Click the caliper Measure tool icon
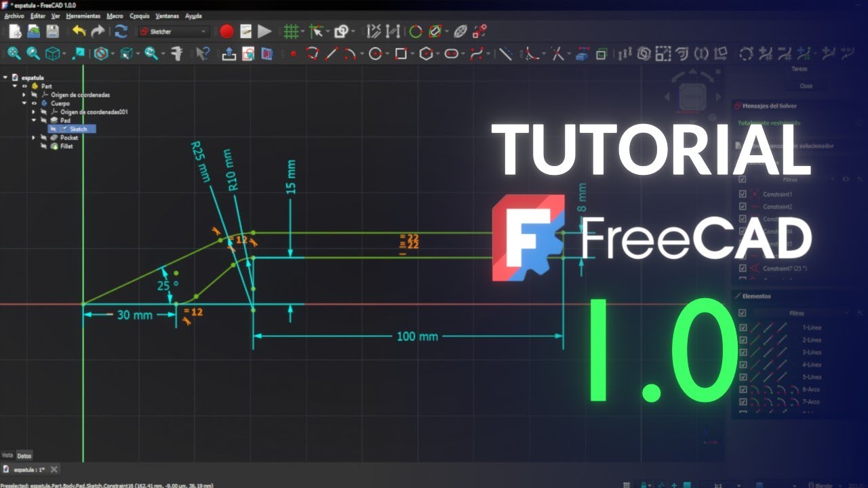The width and height of the screenshot is (868, 488). pos(177,53)
